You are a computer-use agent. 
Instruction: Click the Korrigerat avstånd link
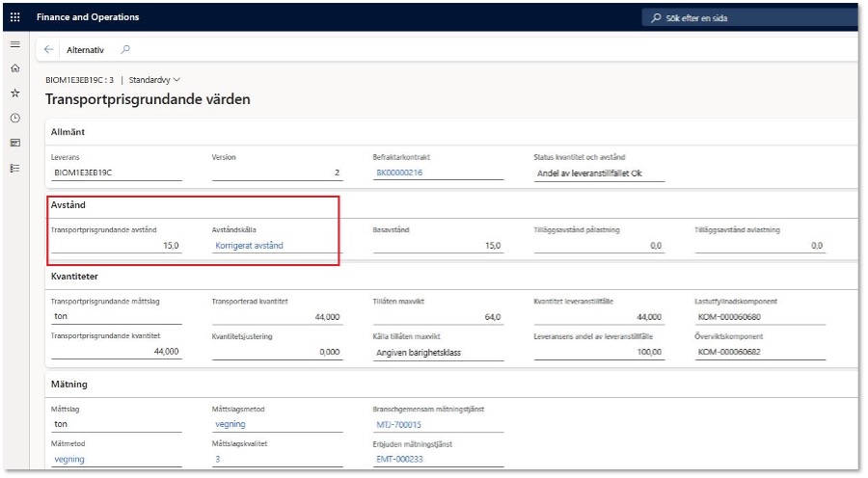[249, 246]
